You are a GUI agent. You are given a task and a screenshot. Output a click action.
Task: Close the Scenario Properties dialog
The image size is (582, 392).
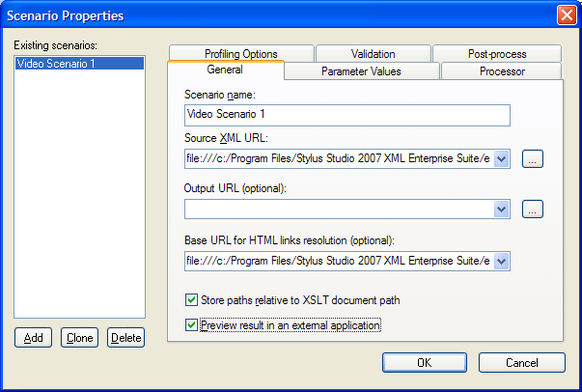(x=567, y=15)
